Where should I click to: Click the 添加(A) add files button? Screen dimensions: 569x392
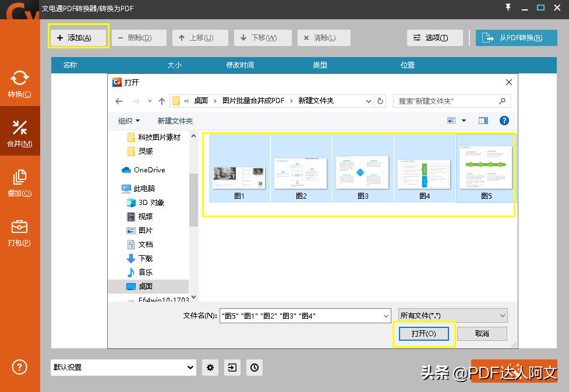pos(78,38)
